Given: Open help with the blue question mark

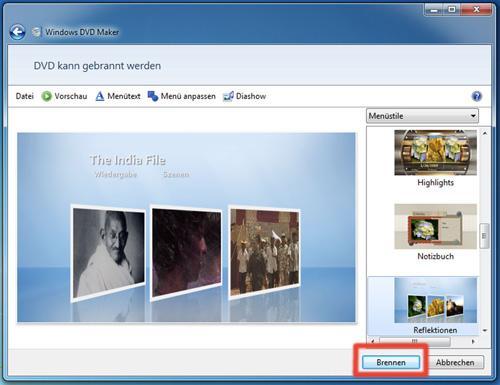Looking at the screenshot, I should (477, 96).
